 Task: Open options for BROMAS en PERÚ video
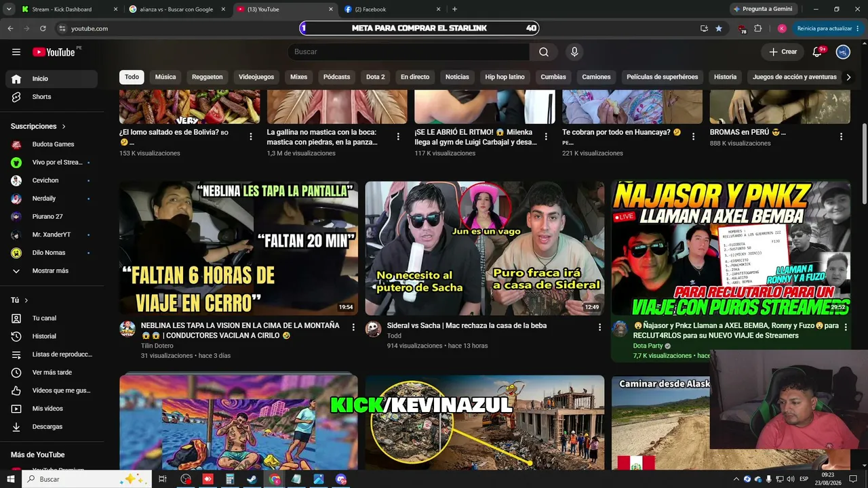tap(842, 136)
